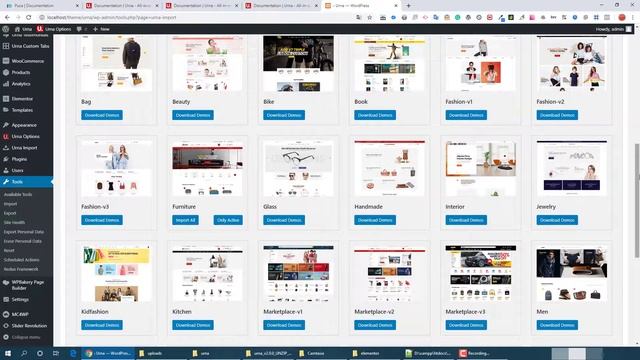Click Download Demos under Fashion-v3
This screenshot has width=640, height=360.
pyautogui.click(x=102, y=220)
